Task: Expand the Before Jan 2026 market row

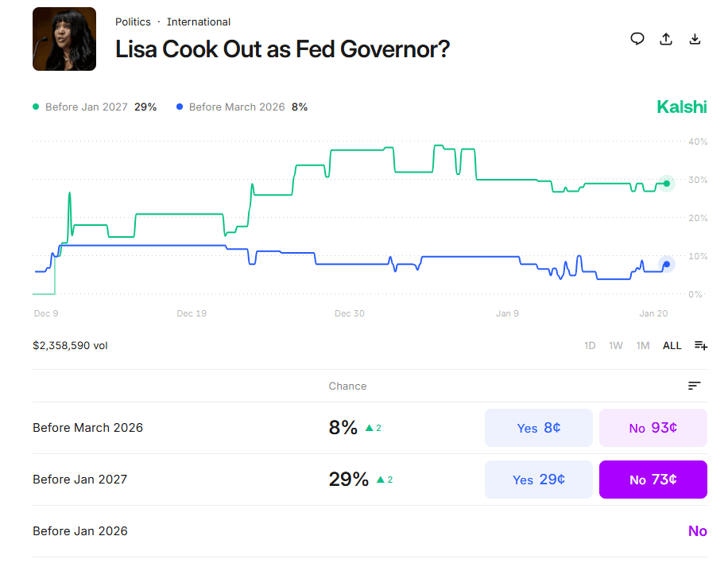Action: coord(79,531)
